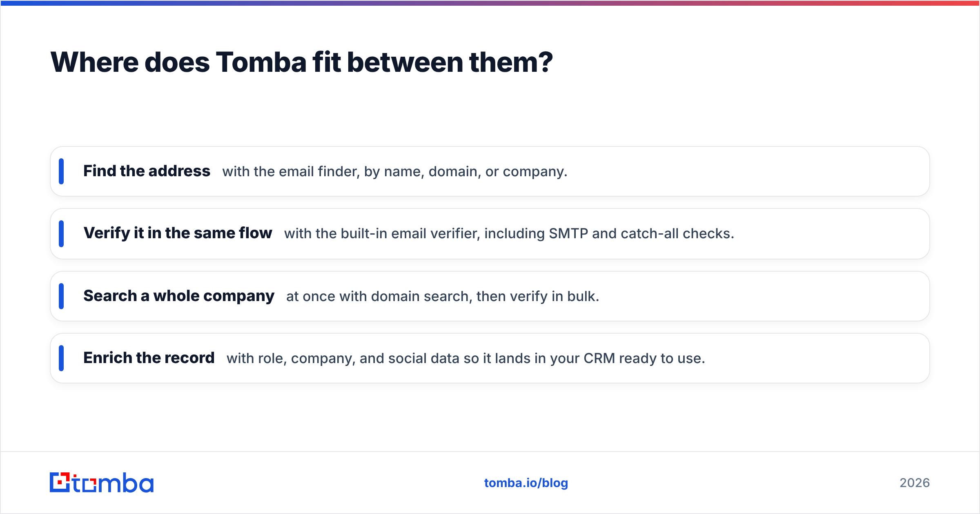980x514 pixels.
Task: Click the red square icon in the Tomba logo
Action: click(60, 482)
